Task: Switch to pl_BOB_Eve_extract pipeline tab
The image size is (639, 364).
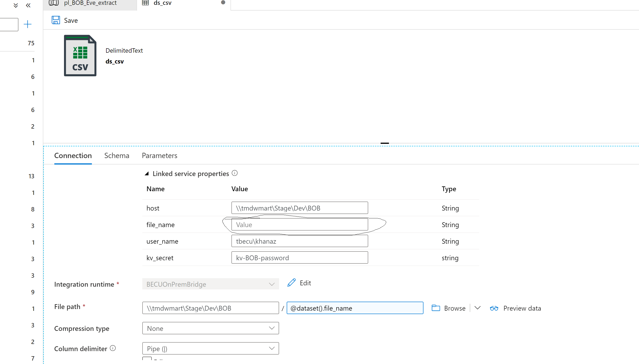Action: pyautogui.click(x=90, y=3)
